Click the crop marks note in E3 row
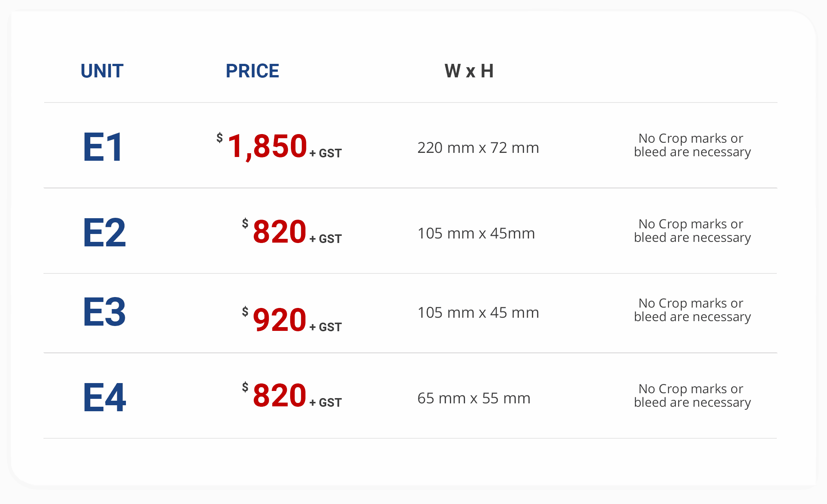Screen dimensions: 827x504 pyautogui.click(x=692, y=310)
